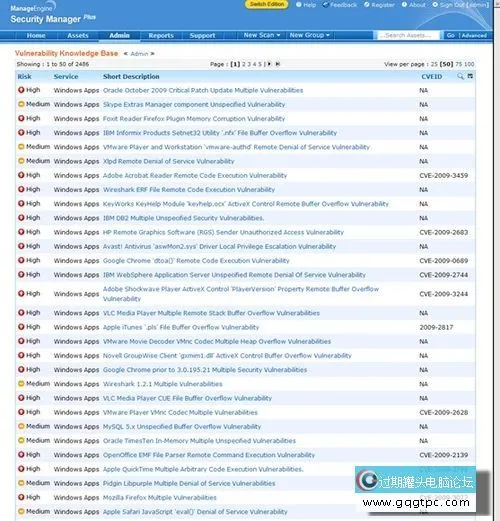Open Novell GroupWise Client vulnerability link
Image resolution: width=500 pixels, height=521 pixels.
click(x=227, y=356)
